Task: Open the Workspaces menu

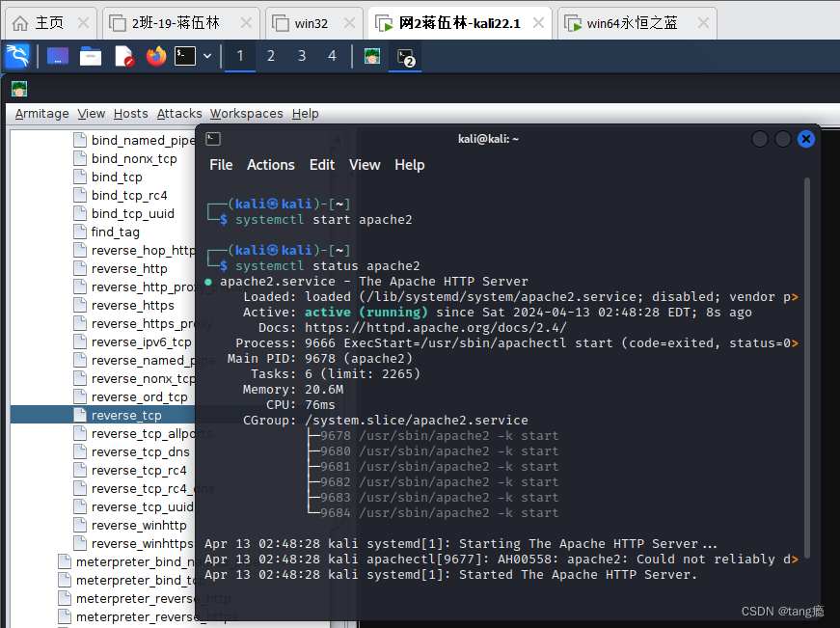Action: (247, 114)
